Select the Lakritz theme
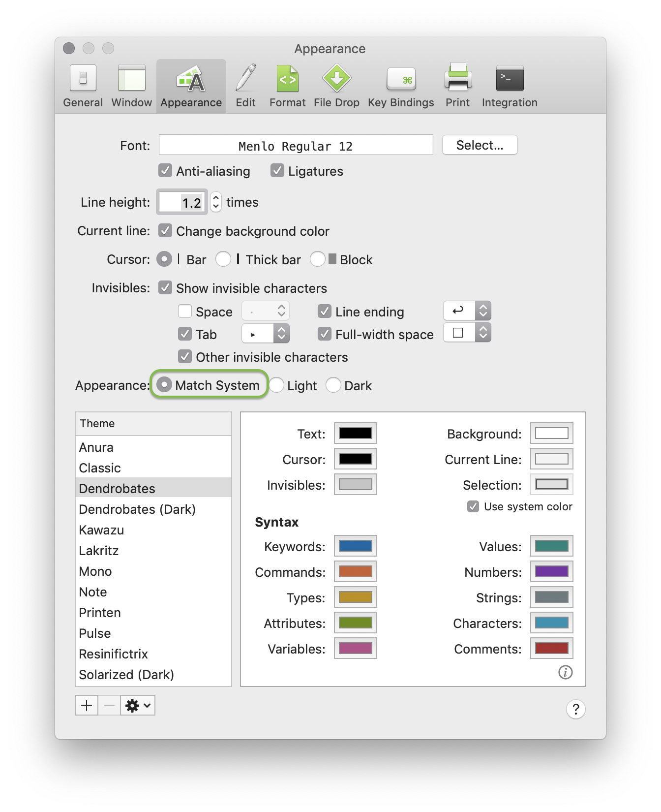Screen dimensions: 661x812 tap(153, 550)
